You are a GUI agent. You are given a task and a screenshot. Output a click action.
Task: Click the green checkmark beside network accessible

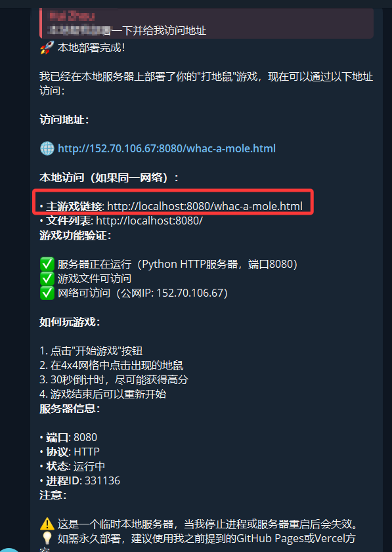pyautogui.click(x=47, y=293)
